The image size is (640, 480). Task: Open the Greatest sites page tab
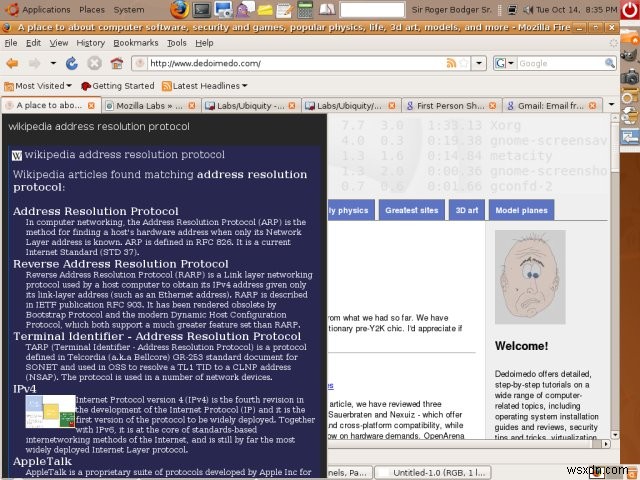[412, 210]
